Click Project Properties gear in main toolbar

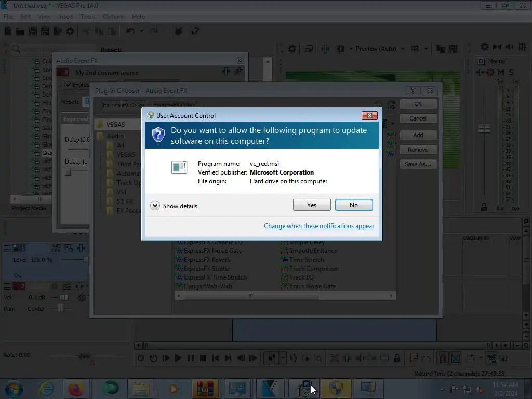70,31
